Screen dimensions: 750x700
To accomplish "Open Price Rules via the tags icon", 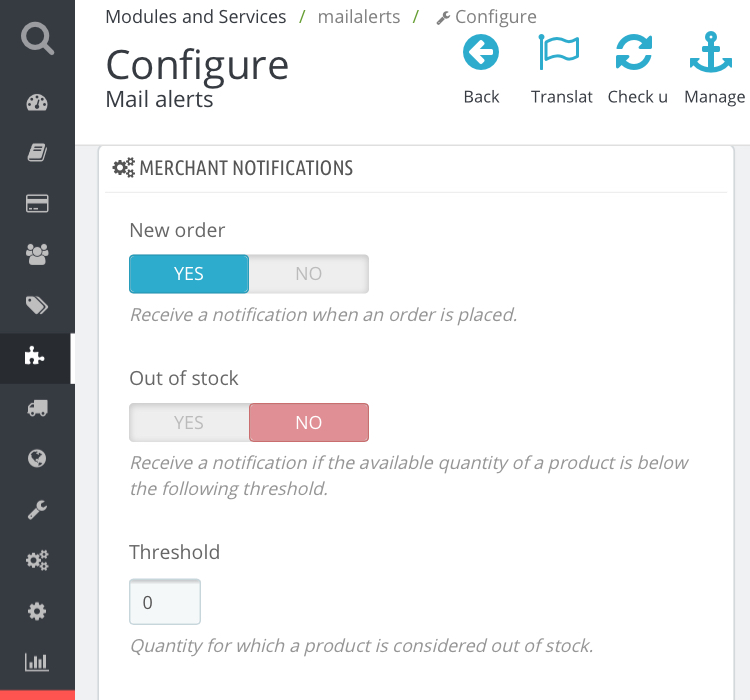I will 37,306.
